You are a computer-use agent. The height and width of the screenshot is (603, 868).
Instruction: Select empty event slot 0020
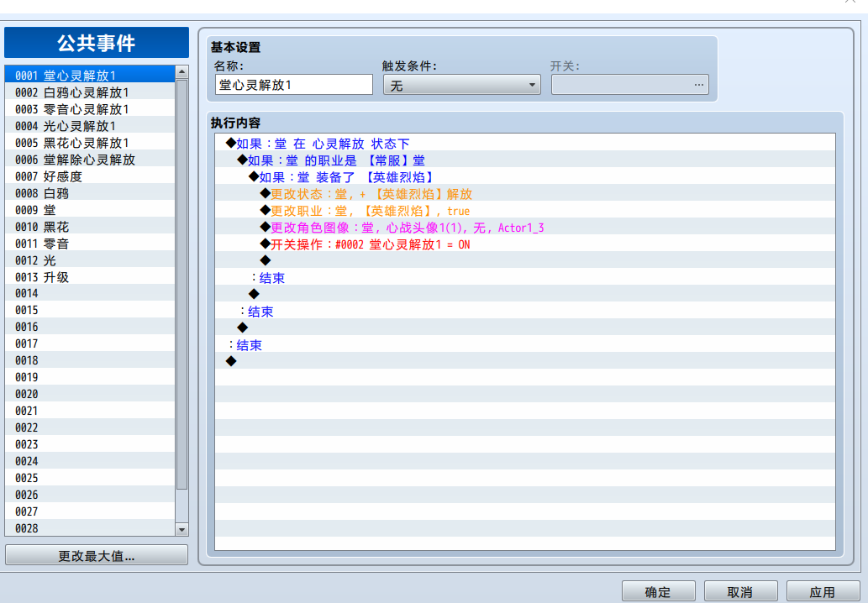point(90,394)
